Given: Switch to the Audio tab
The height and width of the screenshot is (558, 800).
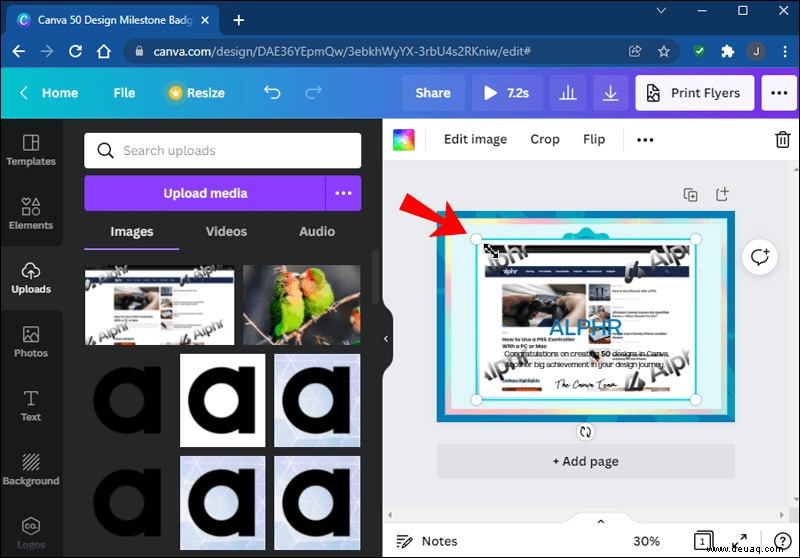Looking at the screenshot, I should click(317, 232).
